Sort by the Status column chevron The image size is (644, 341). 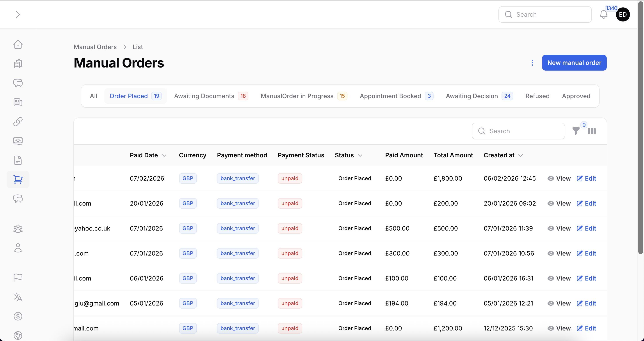point(360,156)
